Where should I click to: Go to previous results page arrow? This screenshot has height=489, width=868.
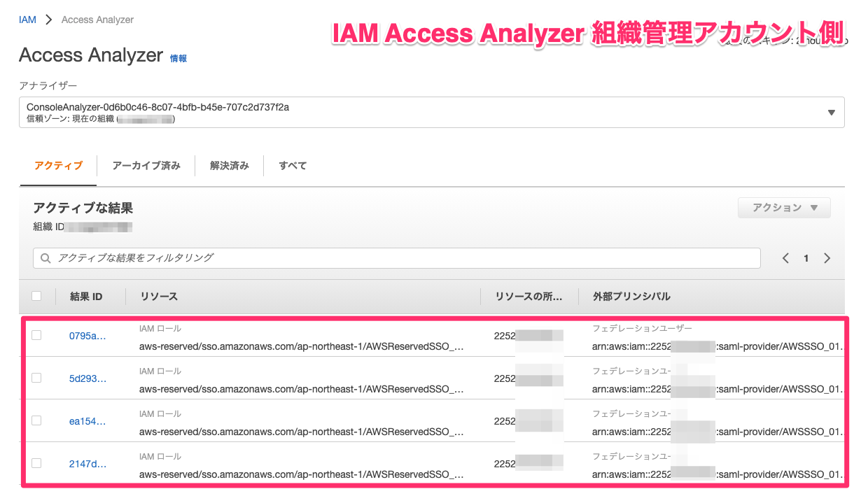pyautogui.click(x=785, y=258)
